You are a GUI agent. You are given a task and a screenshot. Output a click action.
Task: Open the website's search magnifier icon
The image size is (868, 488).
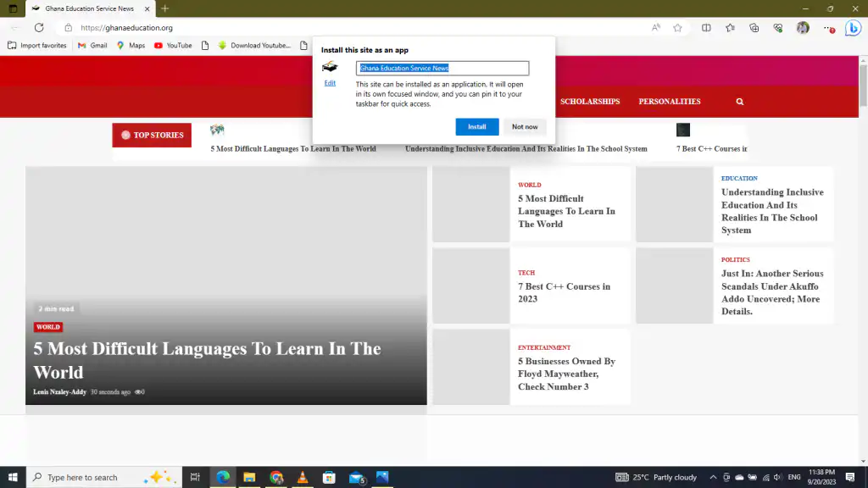click(x=738, y=101)
